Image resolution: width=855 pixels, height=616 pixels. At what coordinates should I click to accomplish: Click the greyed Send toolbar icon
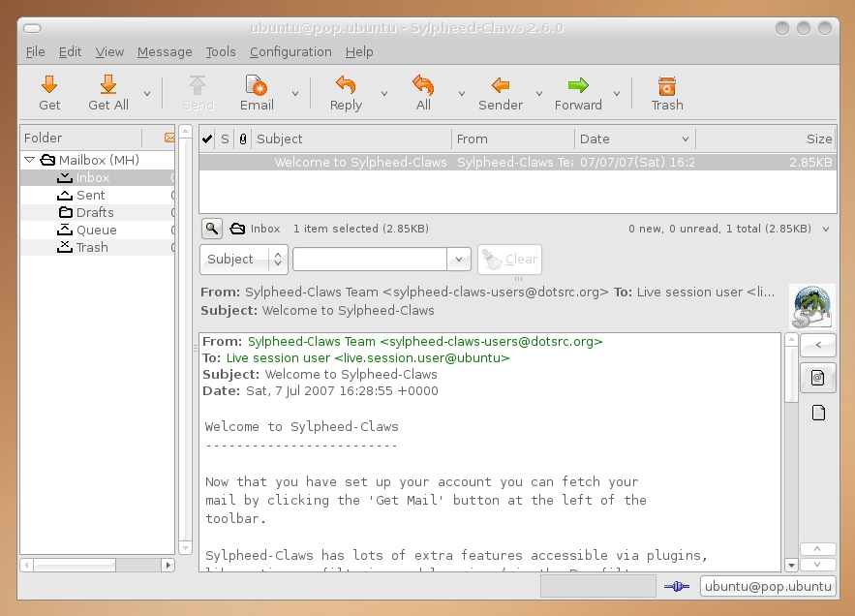point(198,85)
